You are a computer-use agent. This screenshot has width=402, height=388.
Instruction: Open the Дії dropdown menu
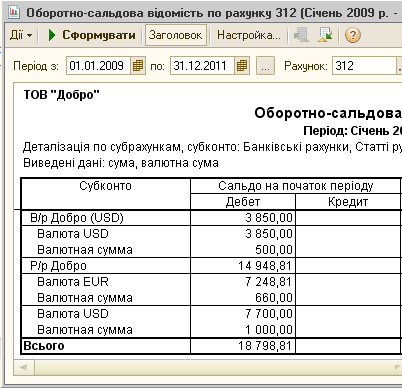point(21,35)
